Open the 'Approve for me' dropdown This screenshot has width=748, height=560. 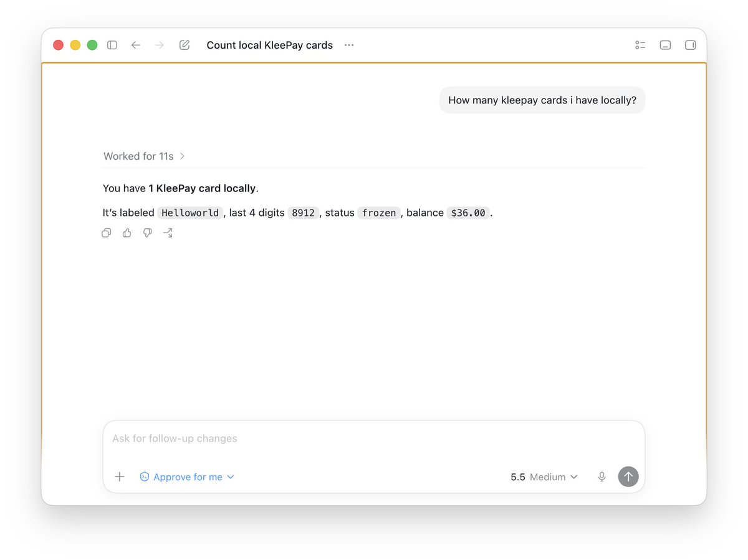point(187,476)
